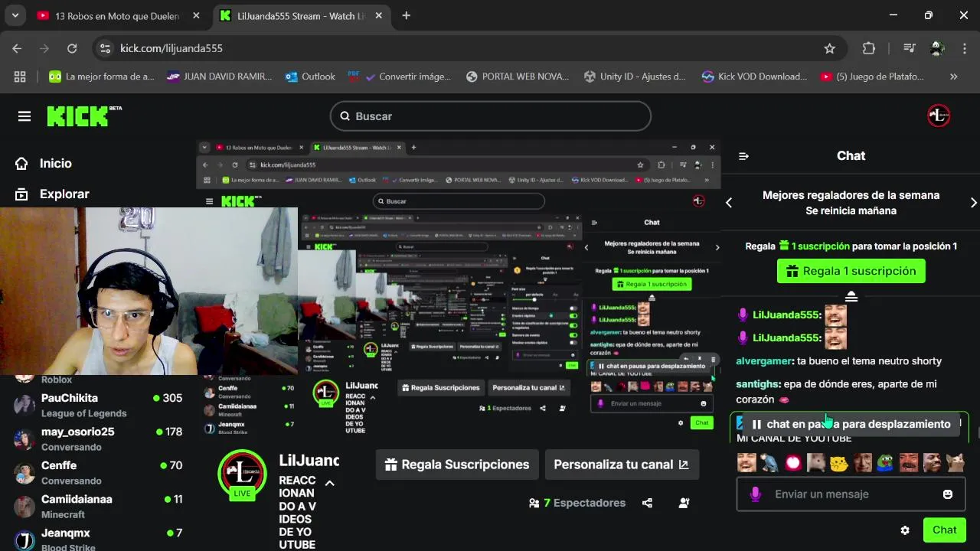Open alvergamer's username in chat
This screenshot has height=551, width=980.
click(763, 361)
